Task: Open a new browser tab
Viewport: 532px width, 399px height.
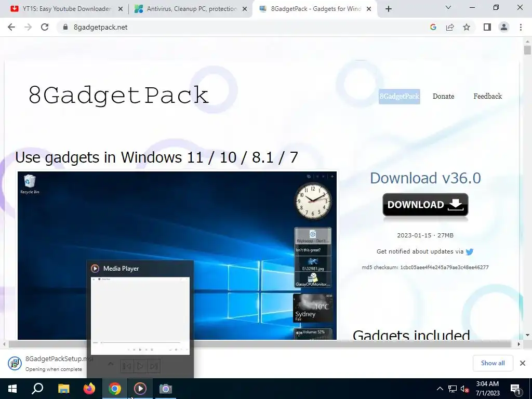Action: click(x=389, y=9)
